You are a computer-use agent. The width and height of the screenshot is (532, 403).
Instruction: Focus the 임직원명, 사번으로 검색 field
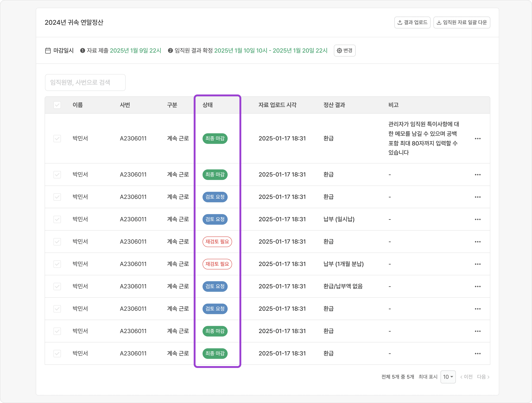pyautogui.click(x=85, y=82)
